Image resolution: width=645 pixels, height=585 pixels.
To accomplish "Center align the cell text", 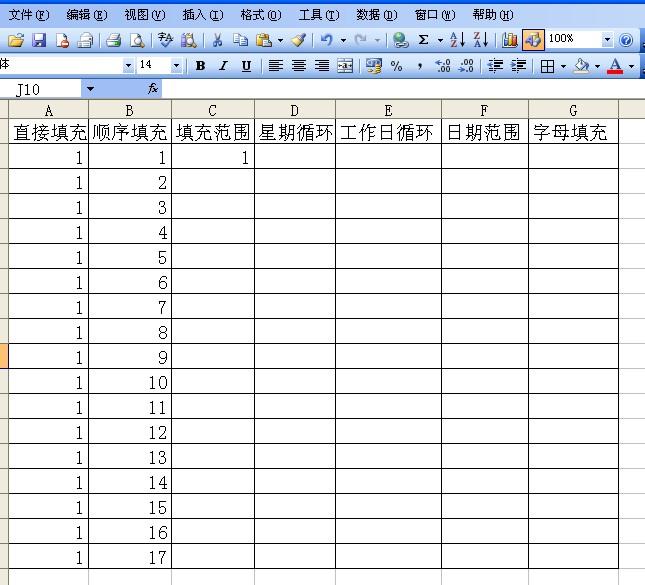I will point(299,65).
